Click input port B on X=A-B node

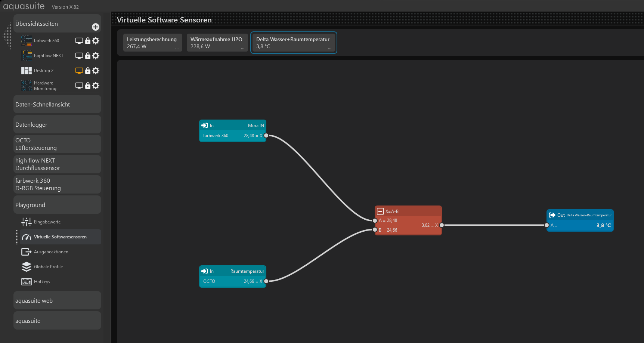click(375, 230)
